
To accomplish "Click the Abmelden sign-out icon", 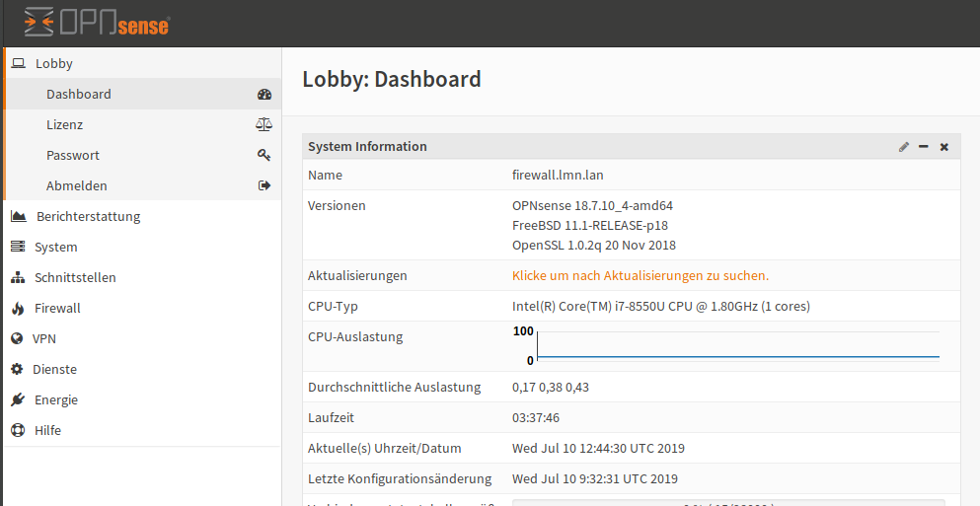I will click(x=264, y=185).
